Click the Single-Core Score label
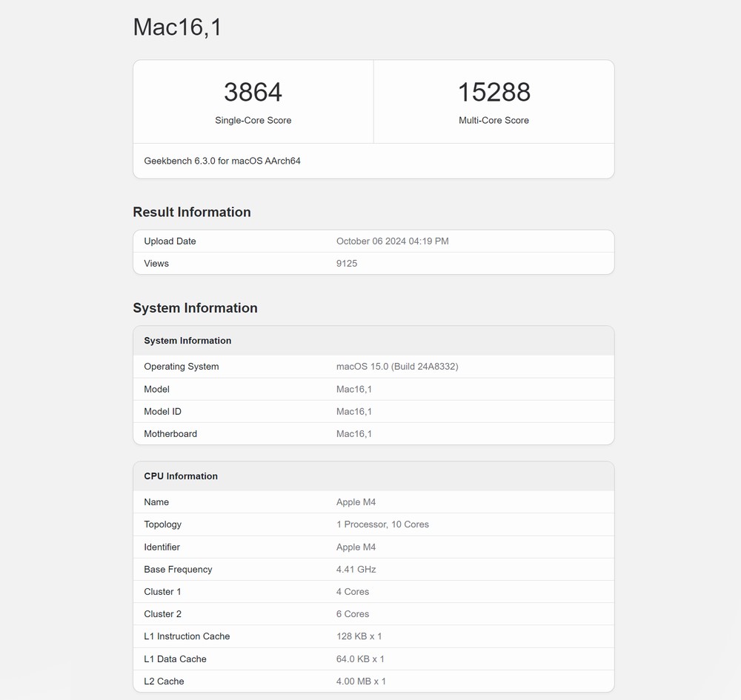741x700 pixels. (x=253, y=121)
